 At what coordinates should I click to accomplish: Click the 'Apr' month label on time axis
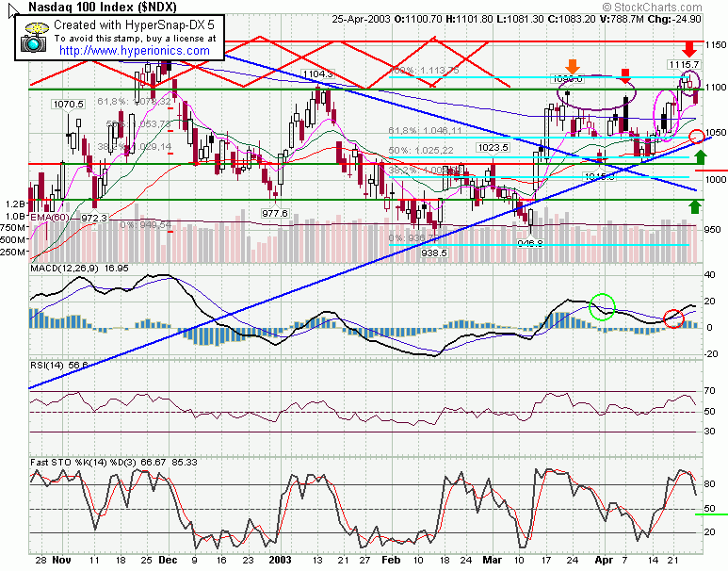pyautogui.click(x=604, y=560)
